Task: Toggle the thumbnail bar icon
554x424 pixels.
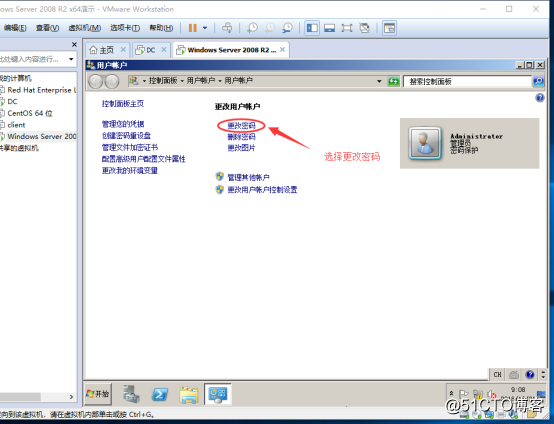Action: (330, 28)
